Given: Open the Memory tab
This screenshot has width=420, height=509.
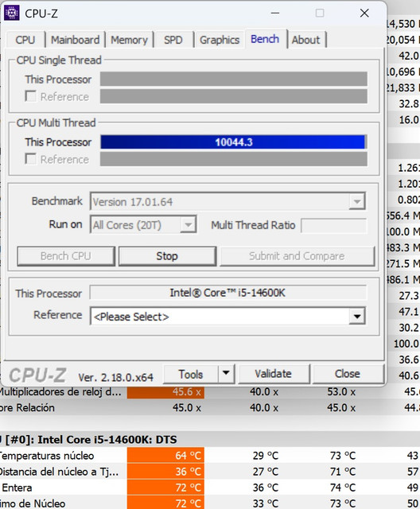Looking at the screenshot, I should tap(129, 40).
